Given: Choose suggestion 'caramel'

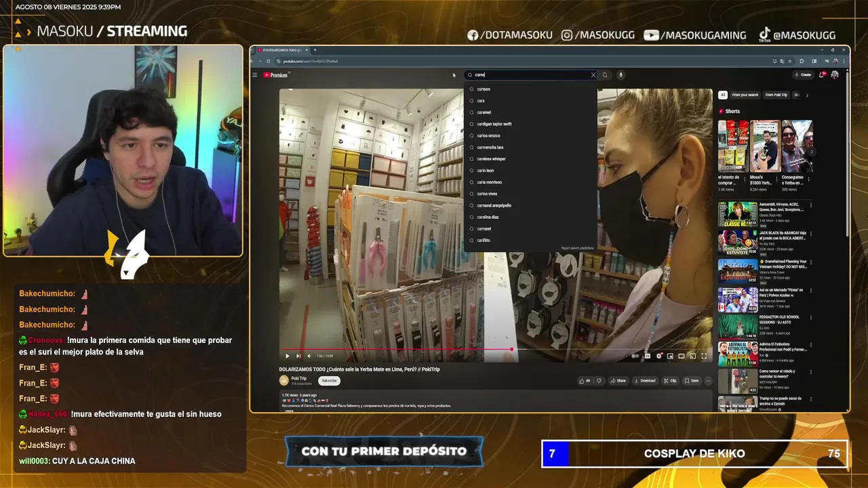Looking at the screenshot, I should pyautogui.click(x=530, y=113).
